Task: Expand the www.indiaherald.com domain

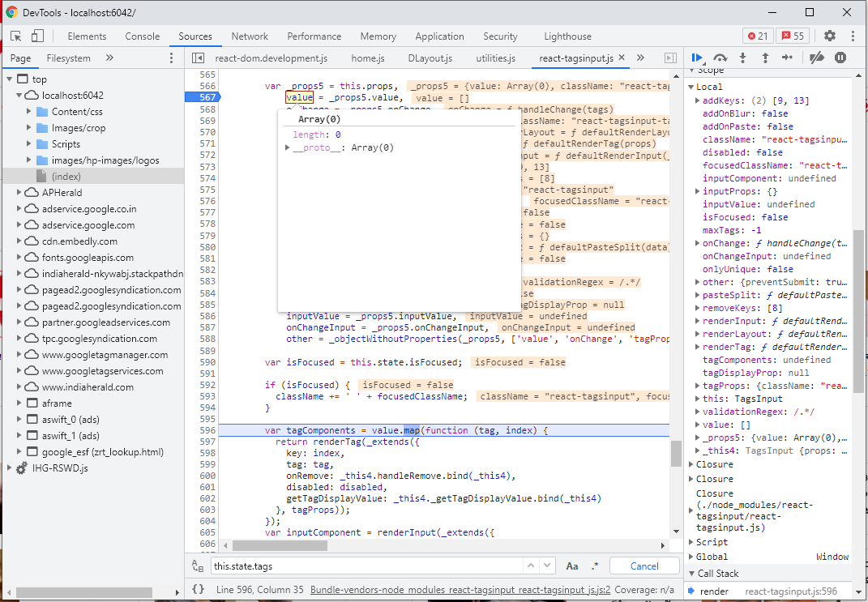Action: (x=19, y=387)
